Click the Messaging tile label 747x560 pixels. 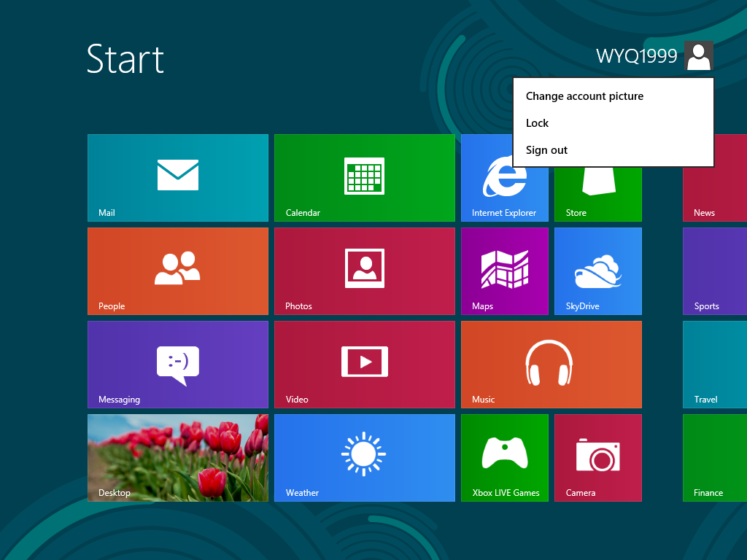pyautogui.click(x=119, y=400)
